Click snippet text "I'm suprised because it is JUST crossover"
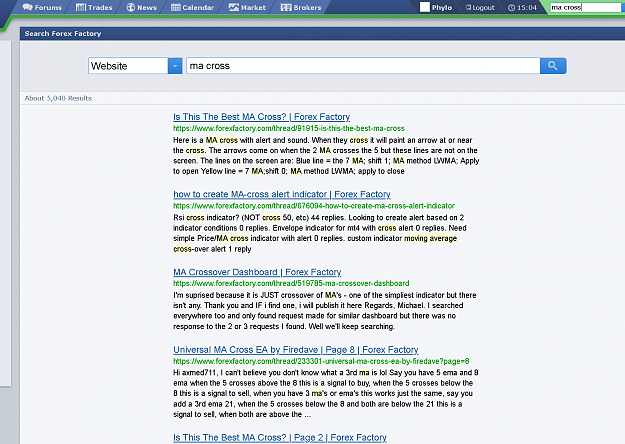Screen dimensions: 625x444 (248, 295)
